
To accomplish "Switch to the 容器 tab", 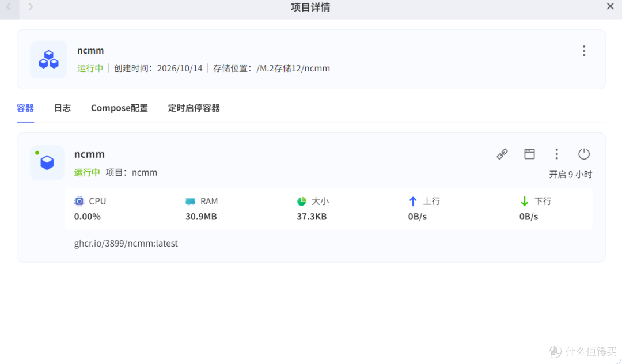I will (25, 108).
